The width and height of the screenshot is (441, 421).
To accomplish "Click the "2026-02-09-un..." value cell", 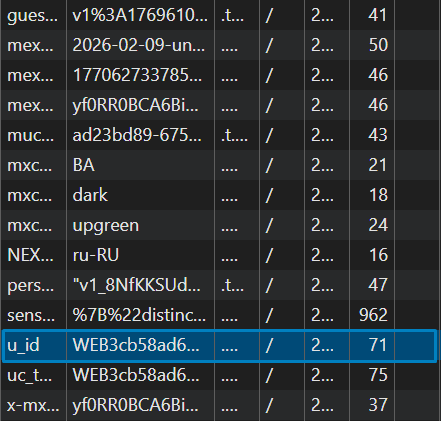I will [x=139, y=45].
